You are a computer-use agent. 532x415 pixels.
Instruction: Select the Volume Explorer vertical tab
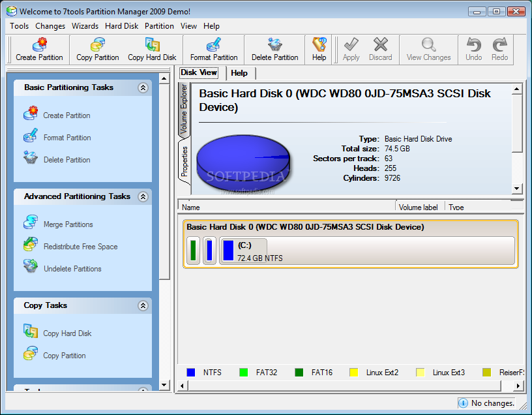(x=184, y=109)
